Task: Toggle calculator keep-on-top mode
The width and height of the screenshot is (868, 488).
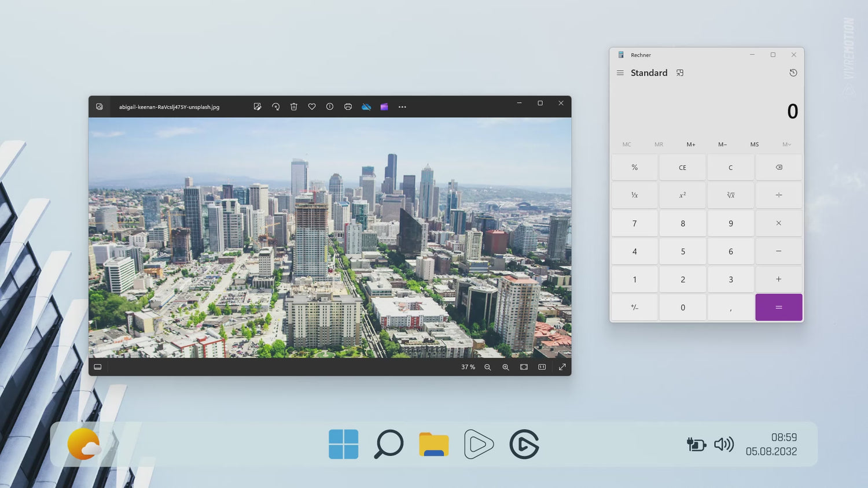Action: (680, 73)
